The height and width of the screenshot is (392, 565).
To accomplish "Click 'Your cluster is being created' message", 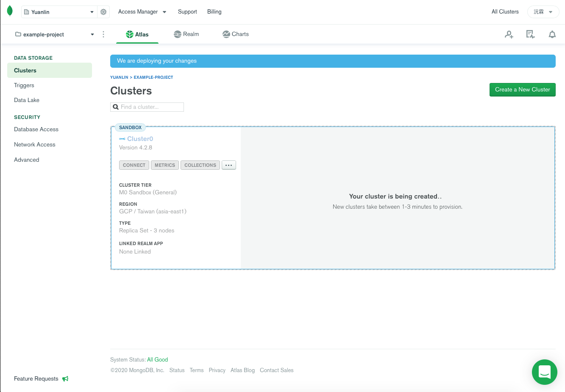I will (x=395, y=196).
